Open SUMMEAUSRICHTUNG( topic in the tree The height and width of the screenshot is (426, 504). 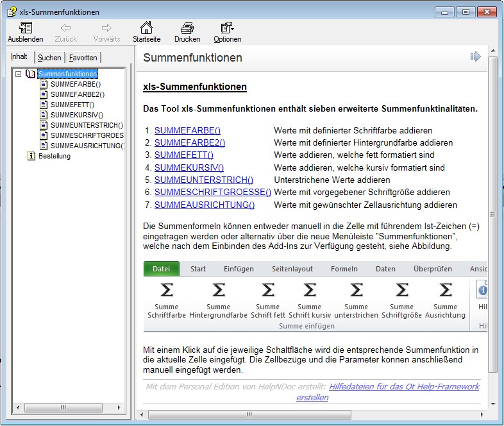tap(87, 146)
